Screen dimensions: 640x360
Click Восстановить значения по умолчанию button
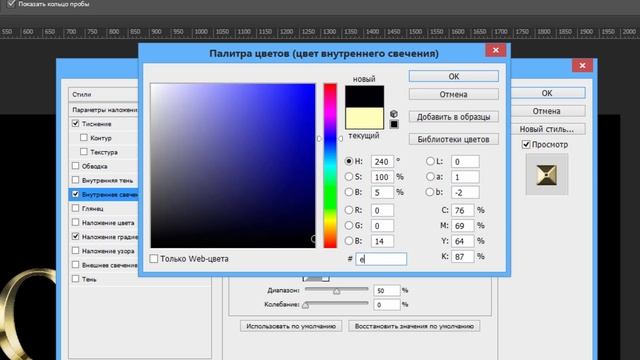[x=414, y=326]
